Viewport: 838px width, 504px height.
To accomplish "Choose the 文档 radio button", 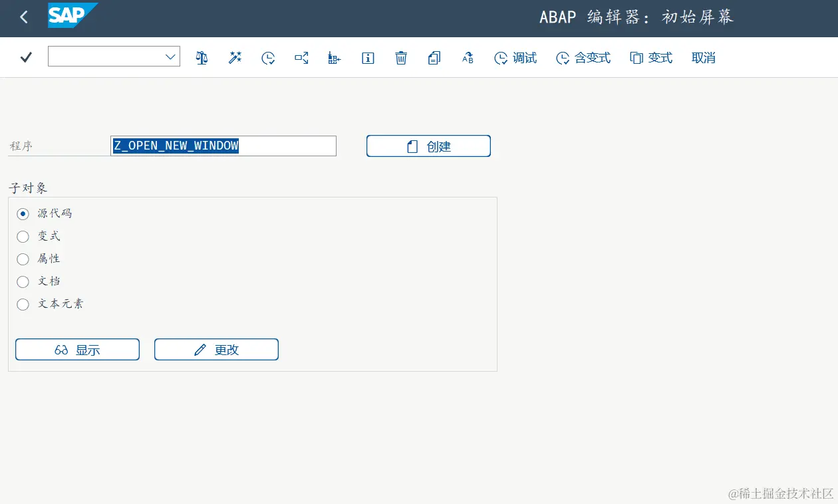I will 23,282.
